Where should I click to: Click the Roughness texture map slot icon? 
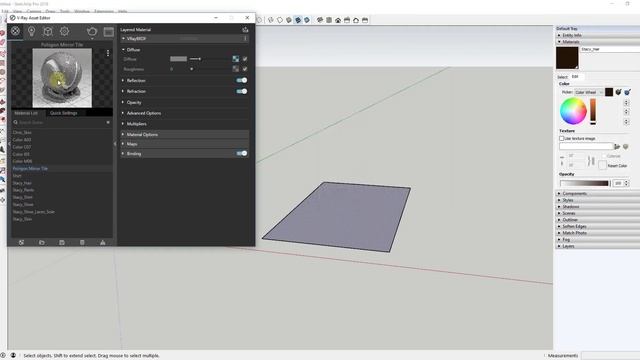(x=236, y=69)
